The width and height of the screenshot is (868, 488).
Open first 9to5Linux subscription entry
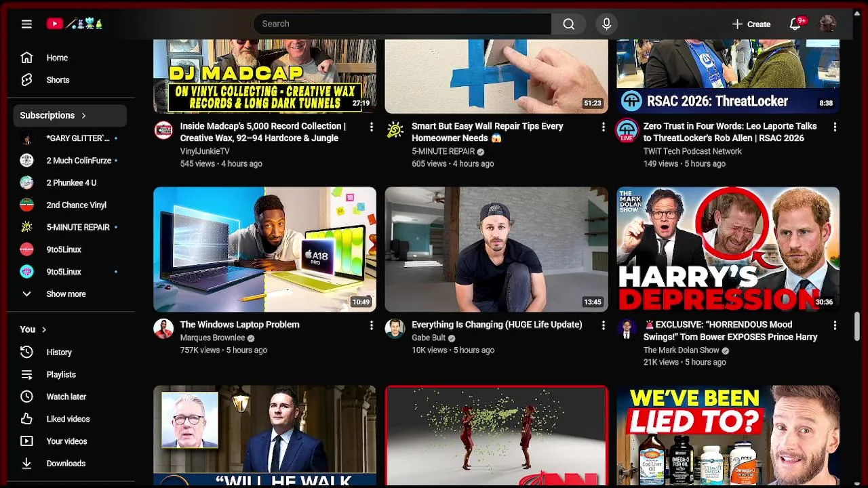[70, 249]
